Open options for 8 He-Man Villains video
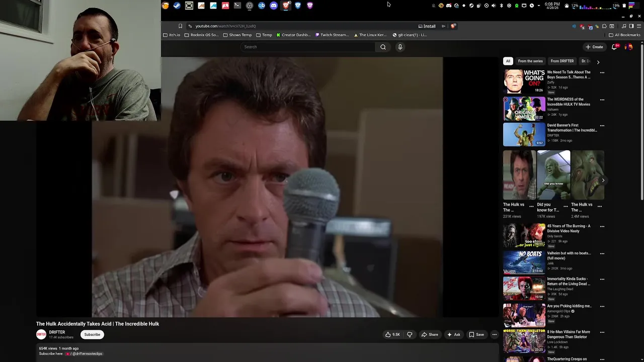This screenshot has width=644, height=362. click(x=602, y=332)
